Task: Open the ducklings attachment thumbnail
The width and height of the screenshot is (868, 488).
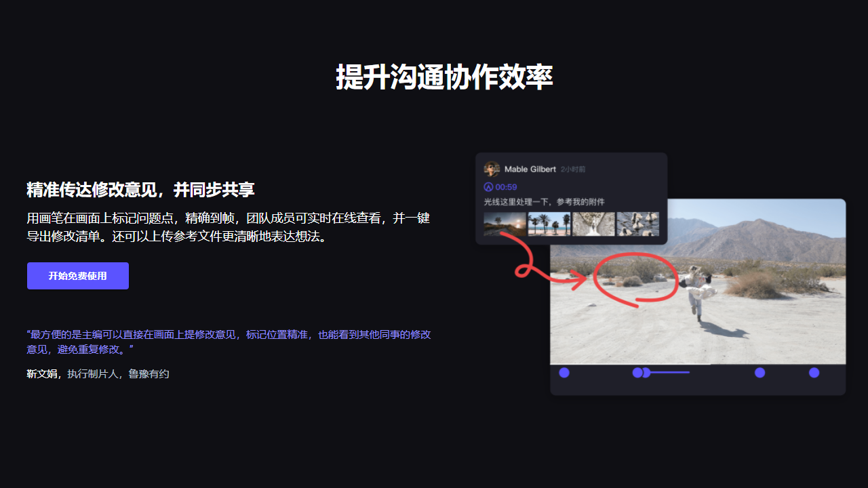Action: 637,224
